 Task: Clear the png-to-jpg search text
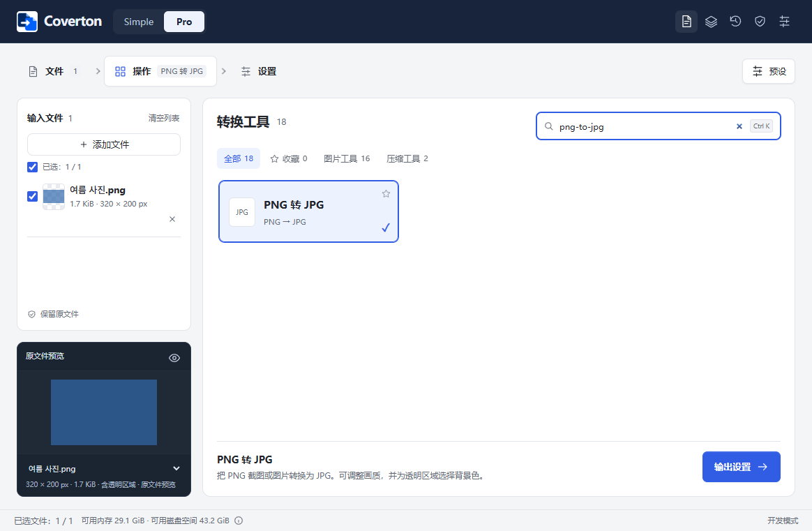coord(739,126)
